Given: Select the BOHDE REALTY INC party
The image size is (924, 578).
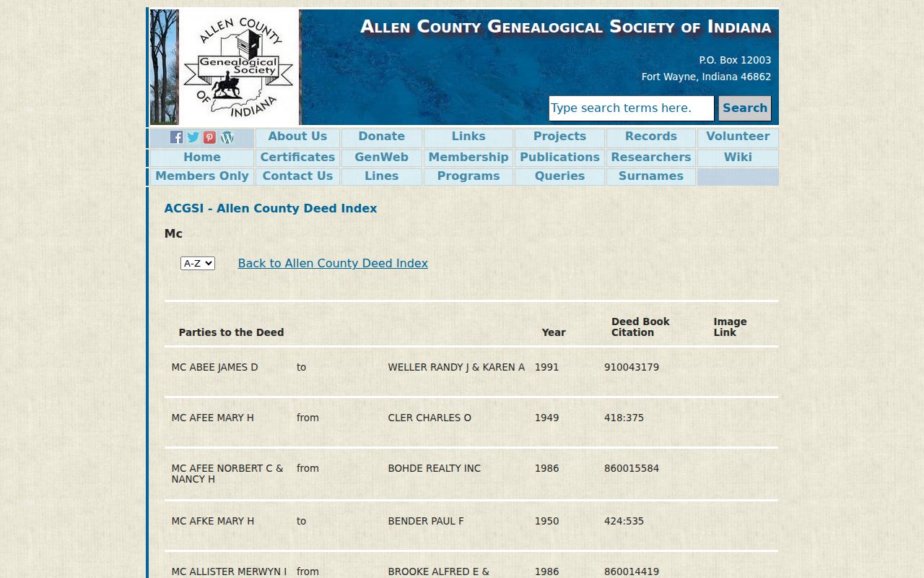Looking at the screenshot, I should click(x=435, y=468).
